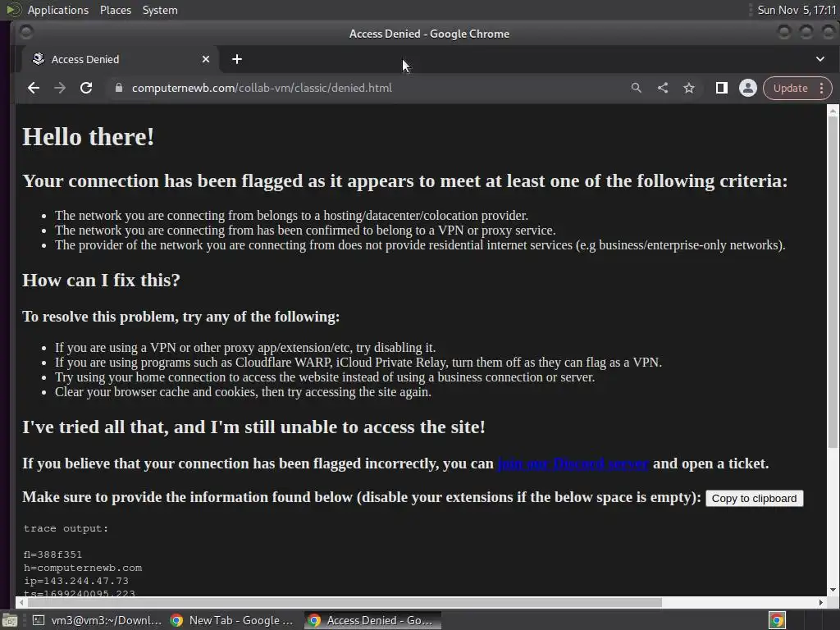This screenshot has height=630, width=840.
Task: Go back to the previous page
Action: click(x=33, y=88)
